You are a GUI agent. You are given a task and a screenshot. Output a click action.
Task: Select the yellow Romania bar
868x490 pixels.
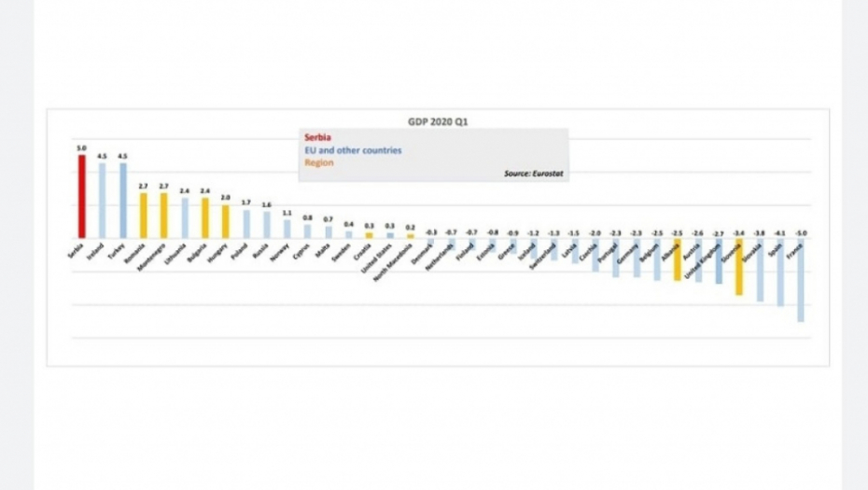tap(144, 215)
